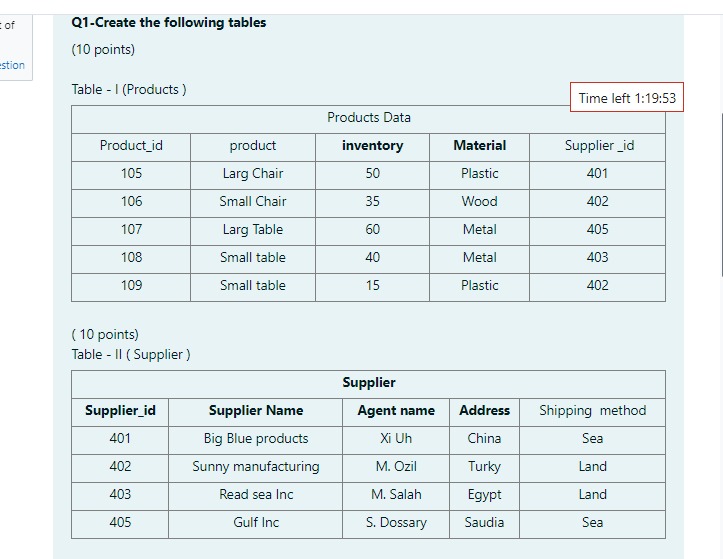
Task: Click the Big Blue products cell
Action: click(x=256, y=439)
